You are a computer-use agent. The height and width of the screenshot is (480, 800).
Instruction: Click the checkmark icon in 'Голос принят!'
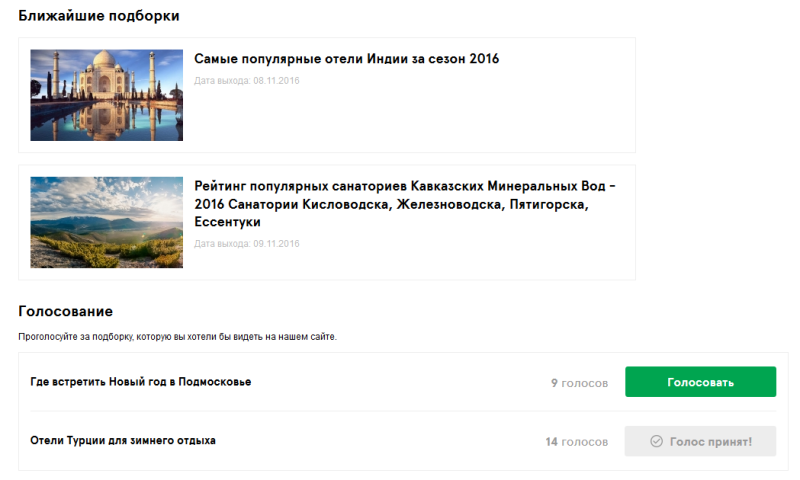click(x=657, y=441)
